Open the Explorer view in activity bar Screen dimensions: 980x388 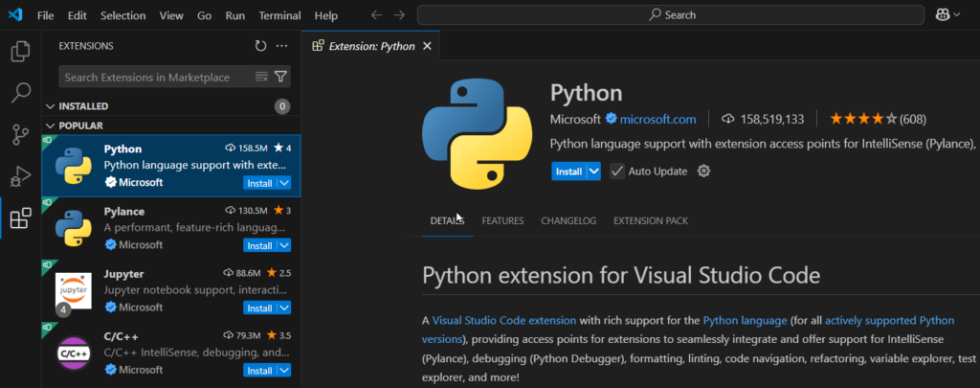tap(20, 51)
